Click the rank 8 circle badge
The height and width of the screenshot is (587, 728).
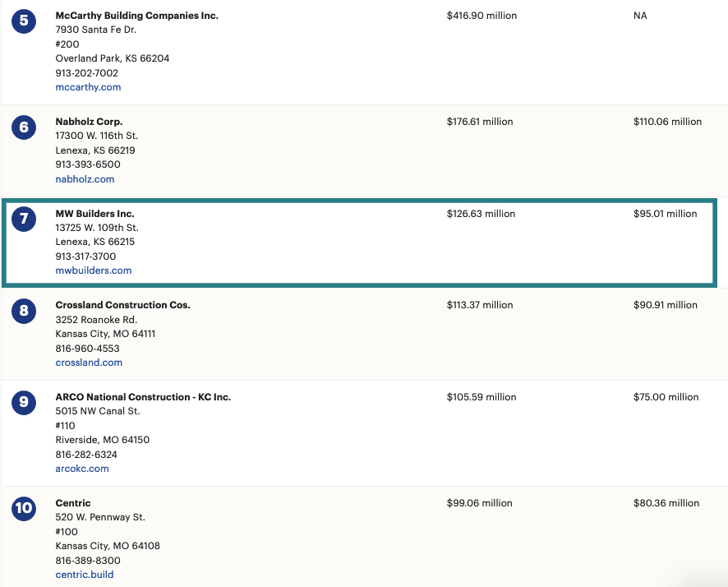(24, 310)
